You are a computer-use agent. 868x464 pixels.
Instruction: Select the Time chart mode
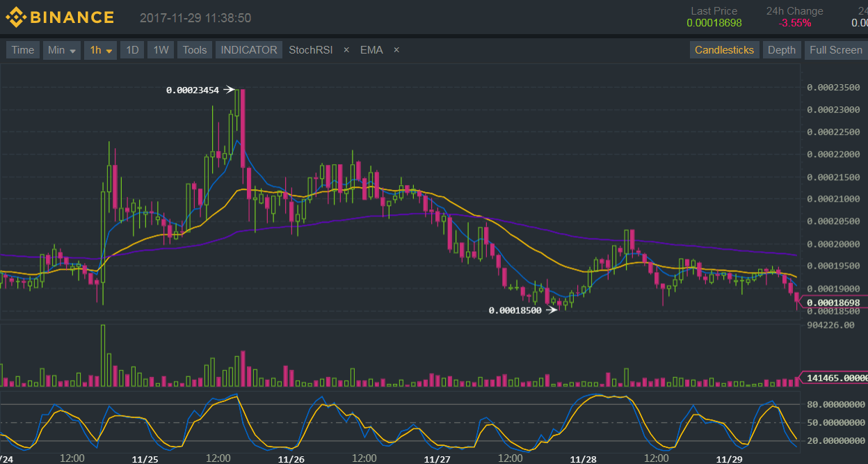[x=22, y=50]
